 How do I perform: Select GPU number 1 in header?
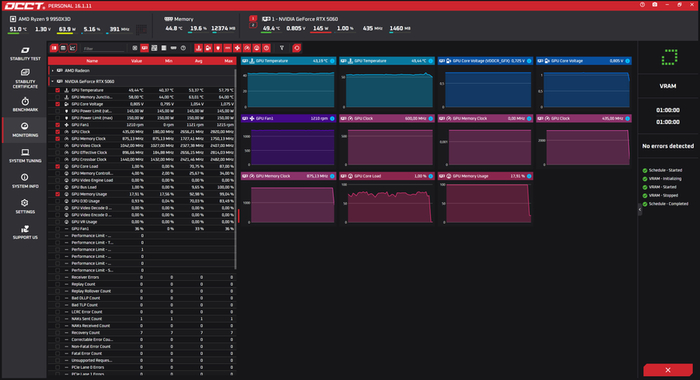[x=253, y=18]
